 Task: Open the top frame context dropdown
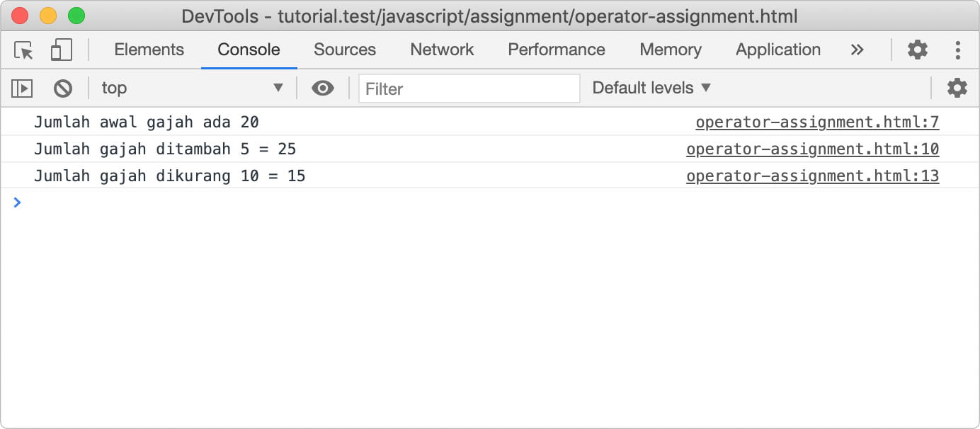pos(191,88)
